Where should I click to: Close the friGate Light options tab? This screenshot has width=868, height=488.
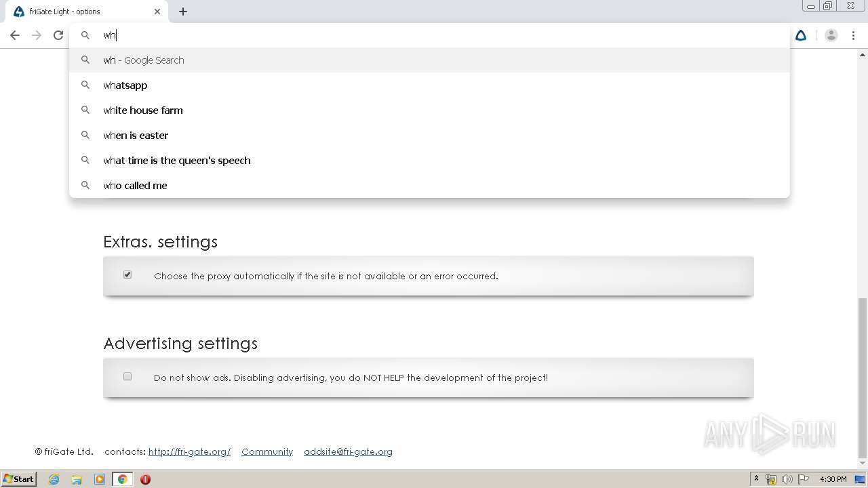click(157, 12)
